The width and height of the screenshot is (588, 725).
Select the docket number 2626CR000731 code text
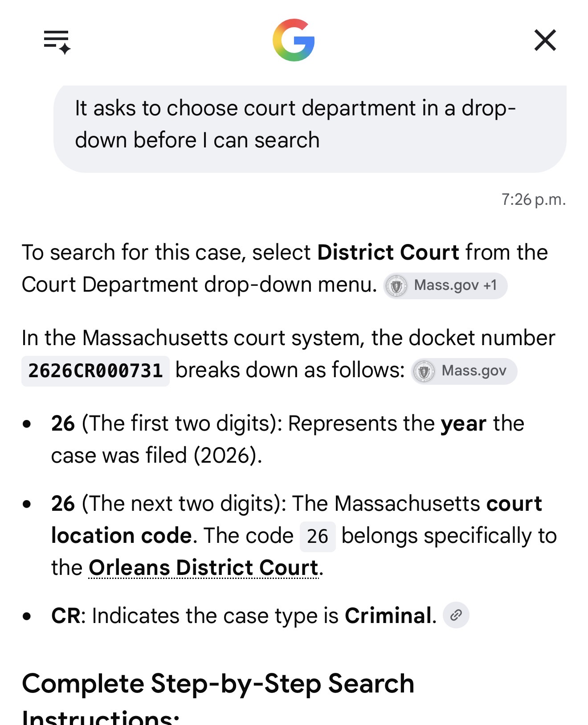click(x=95, y=371)
